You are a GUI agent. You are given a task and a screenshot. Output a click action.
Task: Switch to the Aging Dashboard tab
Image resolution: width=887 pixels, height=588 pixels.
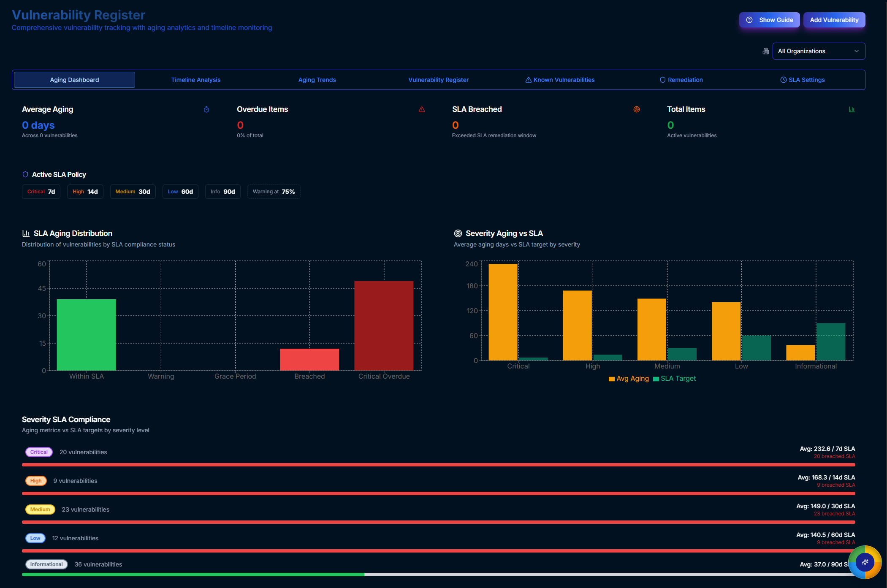coord(74,80)
